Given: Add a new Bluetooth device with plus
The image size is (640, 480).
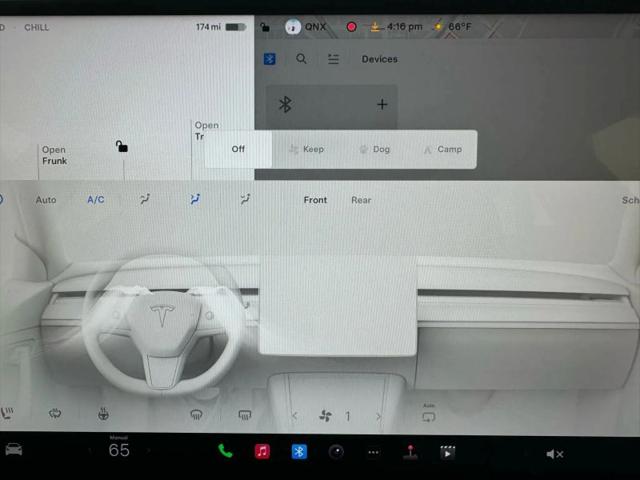Looking at the screenshot, I should [382, 104].
